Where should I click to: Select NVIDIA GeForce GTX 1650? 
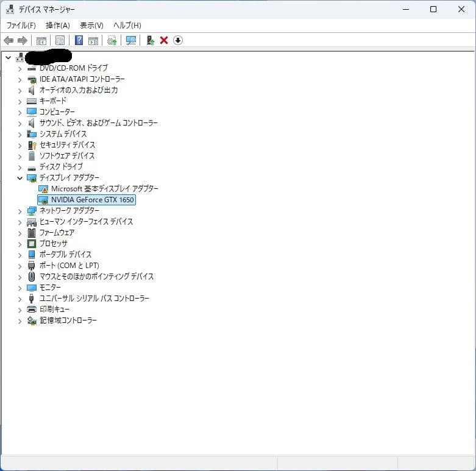tap(87, 200)
